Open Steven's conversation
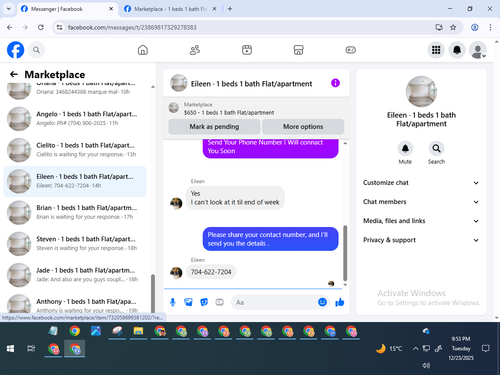The width and height of the screenshot is (500, 375). (x=75, y=244)
